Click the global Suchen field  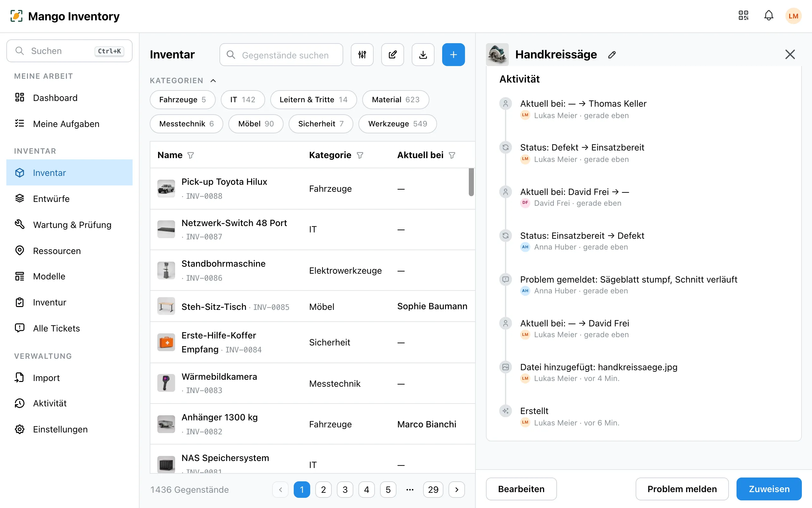(x=69, y=51)
